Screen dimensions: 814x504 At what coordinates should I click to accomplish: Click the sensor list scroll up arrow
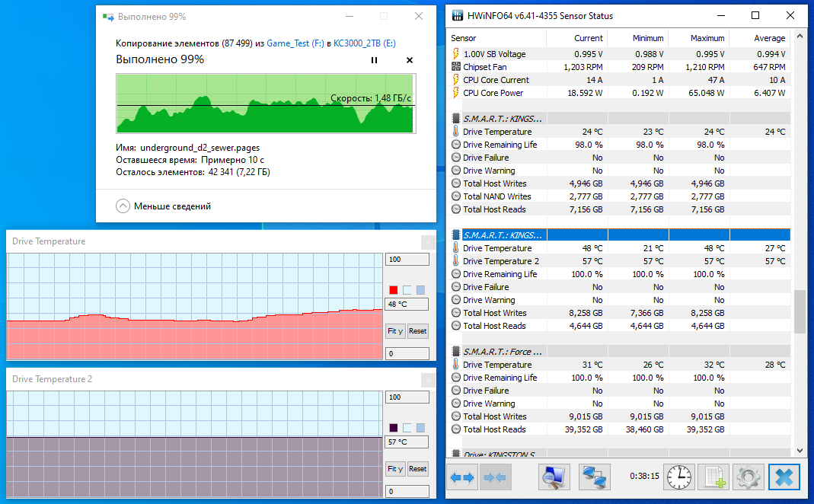(x=800, y=37)
